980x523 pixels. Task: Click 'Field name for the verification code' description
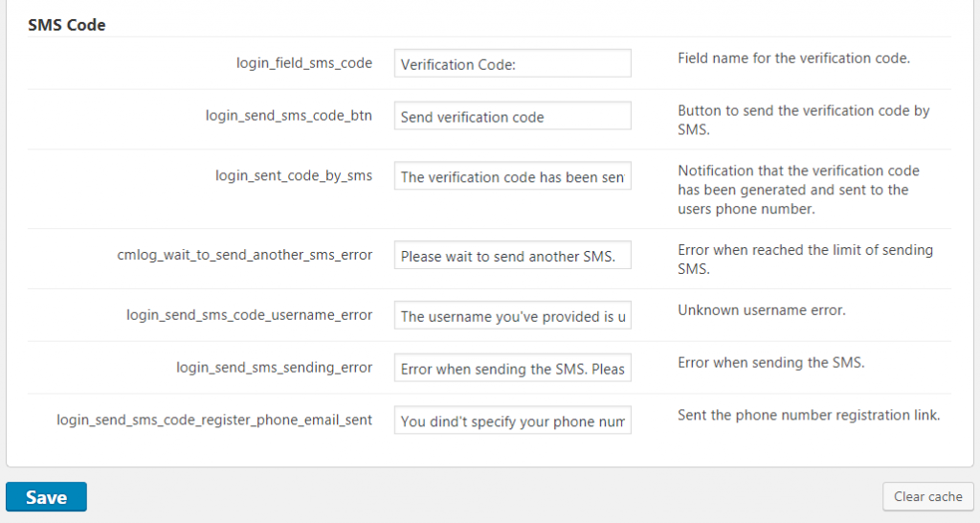pyautogui.click(x=793, y=58)
